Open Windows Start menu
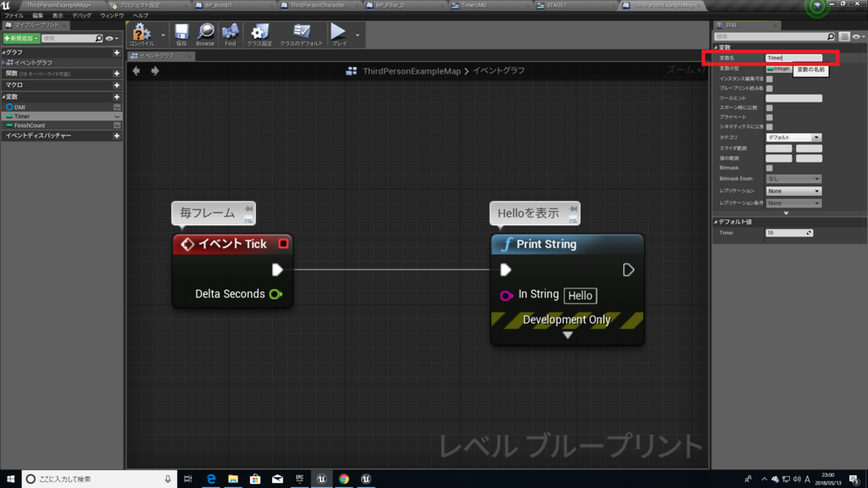The image size is (868, 488). [10, 479]
